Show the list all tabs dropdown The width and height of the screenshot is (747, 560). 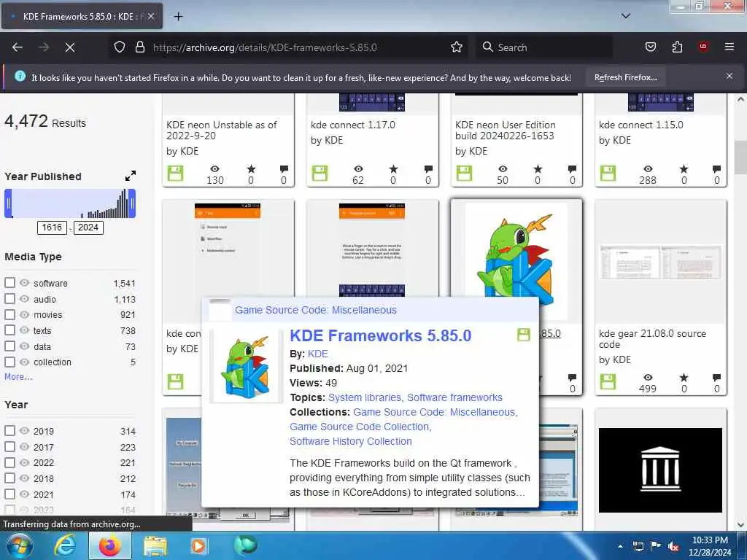[x=625, y=16]
